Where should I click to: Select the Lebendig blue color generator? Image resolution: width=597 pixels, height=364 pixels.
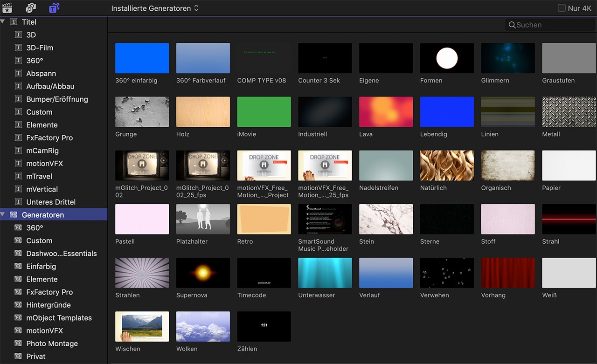click(446, 112)
